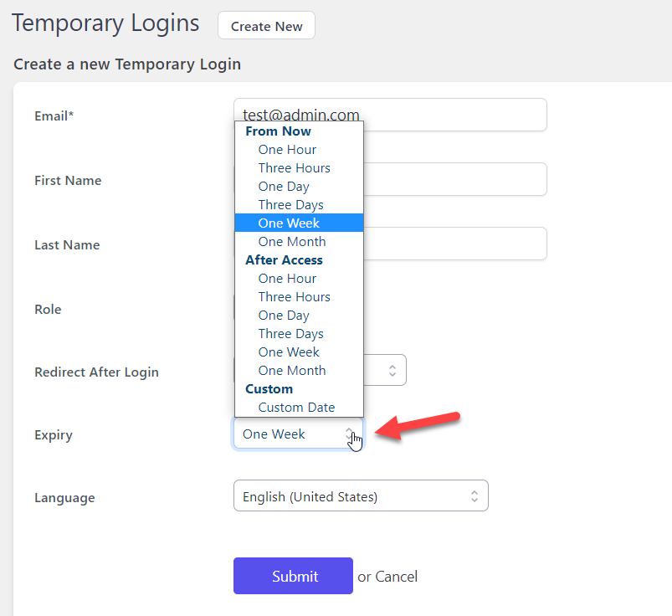The image size is (672, 616).
Task: Choose One Day under After Access
Action: 299,316
